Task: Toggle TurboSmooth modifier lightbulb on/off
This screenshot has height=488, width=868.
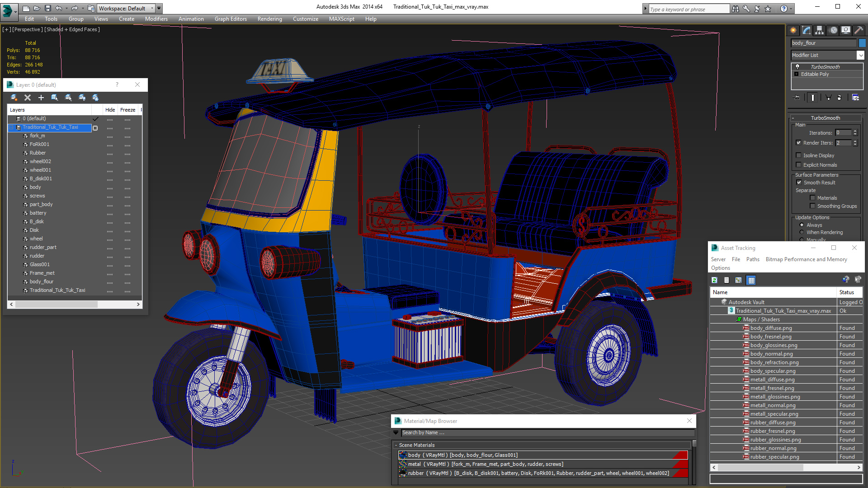Action: click(797, 67)
